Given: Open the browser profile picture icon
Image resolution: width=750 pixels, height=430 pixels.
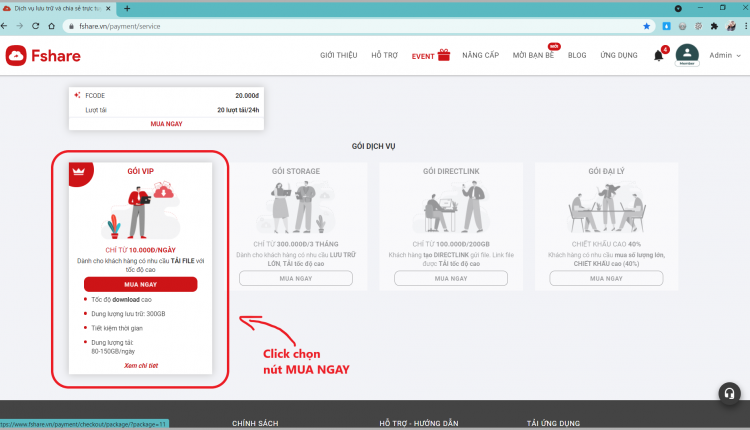Looking at the screenshot, I should [731, 26].
